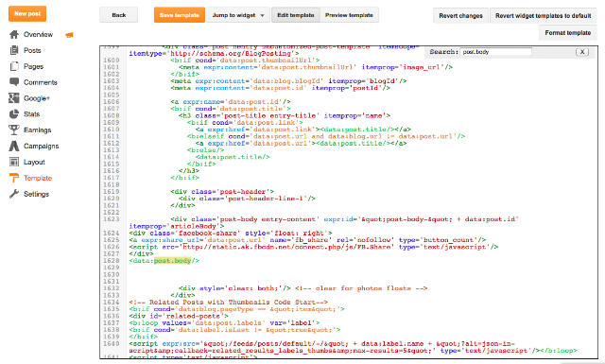Click the b:elseif cond line 1611

[x=326, y=136]
